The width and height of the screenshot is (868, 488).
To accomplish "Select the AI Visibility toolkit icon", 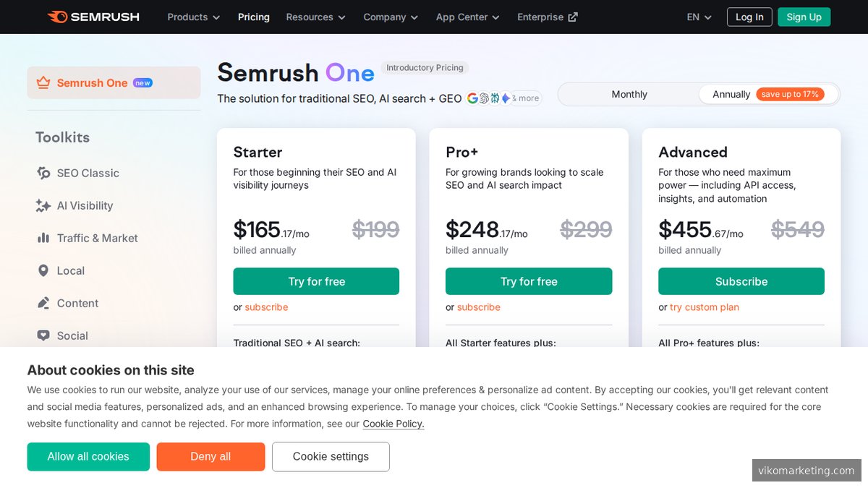I will tap(43, 205).
